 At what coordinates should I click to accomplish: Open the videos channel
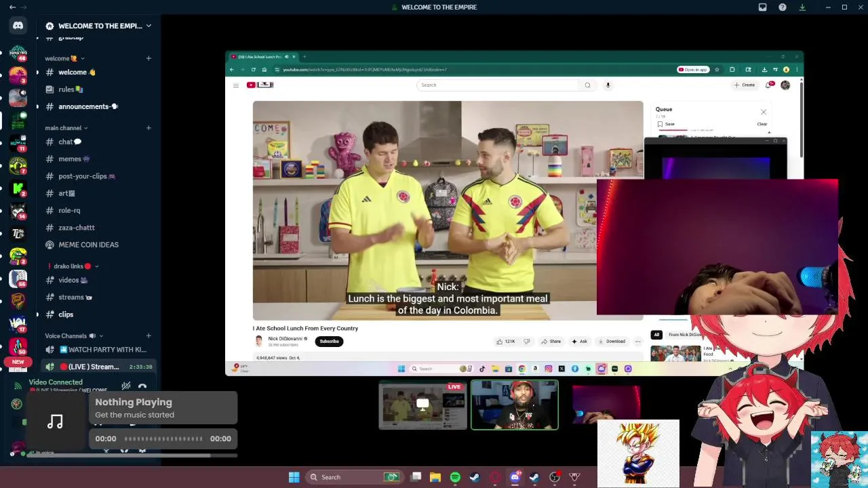(98, 280)
